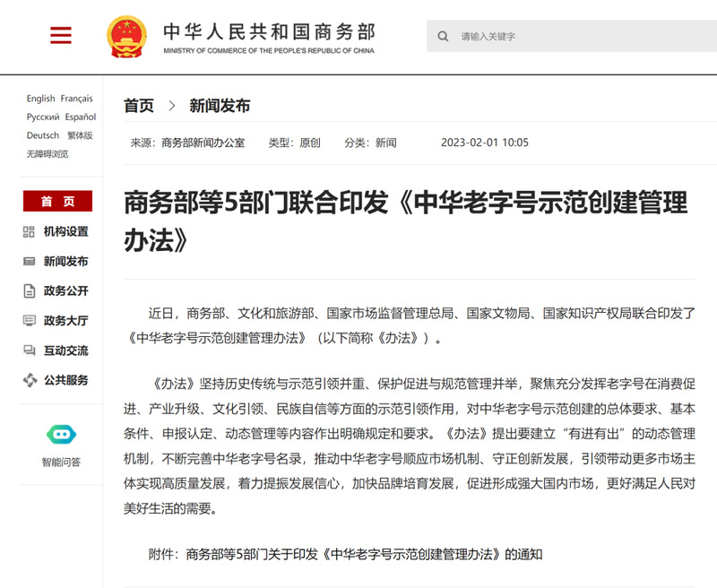Open the 智能问答 robot assistant
The image size is (717, 588).
[61, 445]
